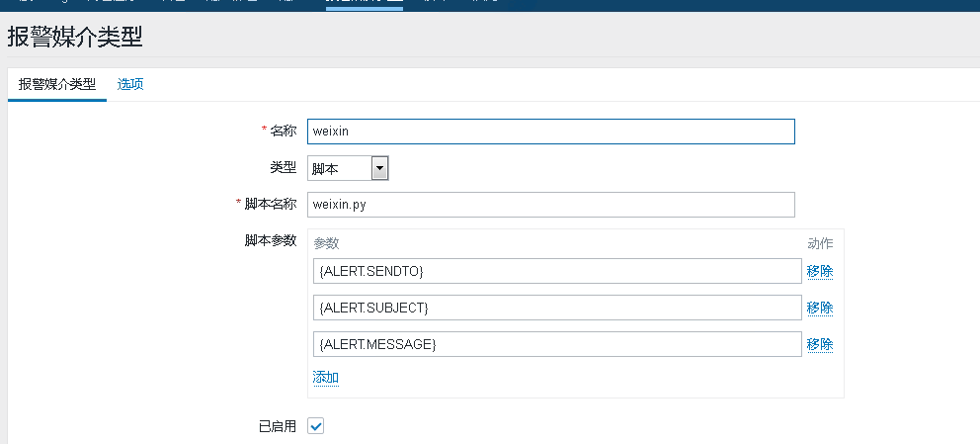The height and width of the screenshot is (444, 980).
Task: Open the 类型 dropdown showing 脚本
Action: tap(348, 168)
